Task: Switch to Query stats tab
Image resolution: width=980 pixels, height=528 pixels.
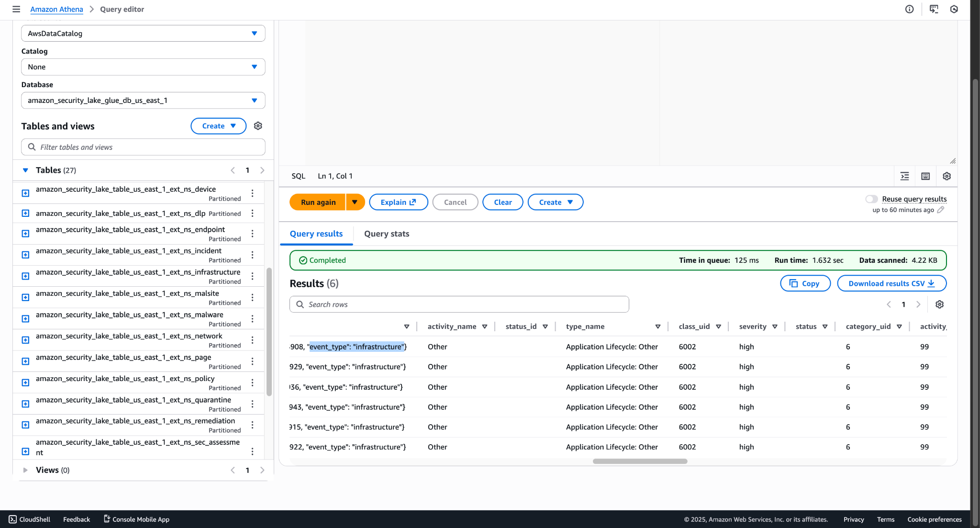Action: 387,234
